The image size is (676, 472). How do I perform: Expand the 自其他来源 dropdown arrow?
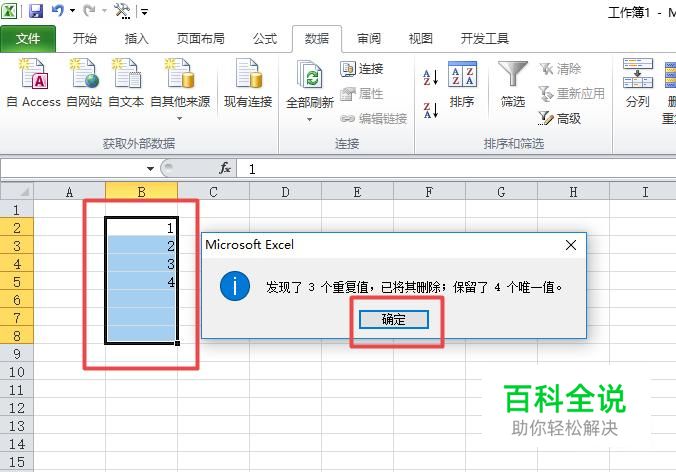(180, 118)
